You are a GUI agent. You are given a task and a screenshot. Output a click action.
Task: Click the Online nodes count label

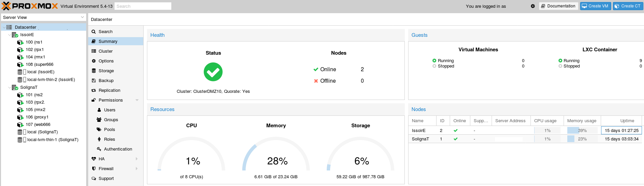pos(328,70)
